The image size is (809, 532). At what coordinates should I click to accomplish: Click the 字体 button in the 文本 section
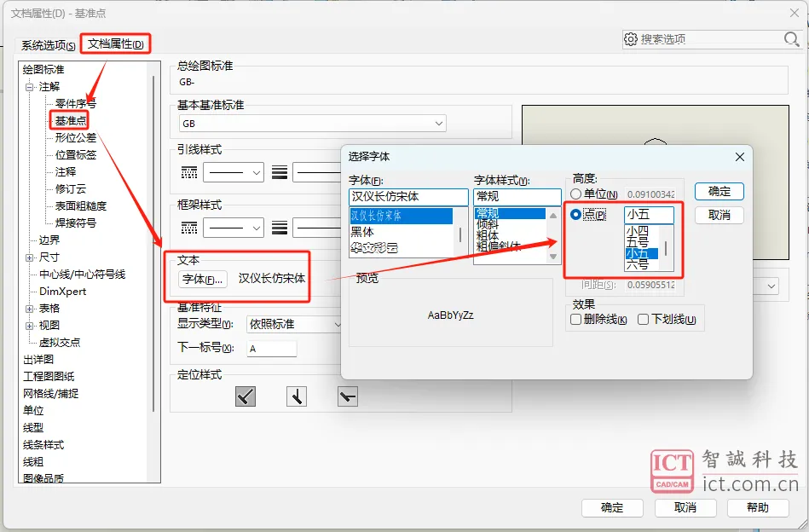[204, 279]
